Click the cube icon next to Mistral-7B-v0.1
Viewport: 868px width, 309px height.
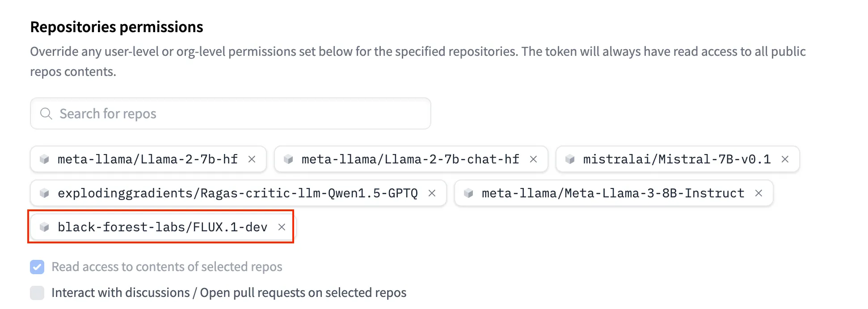coord(570,159)
